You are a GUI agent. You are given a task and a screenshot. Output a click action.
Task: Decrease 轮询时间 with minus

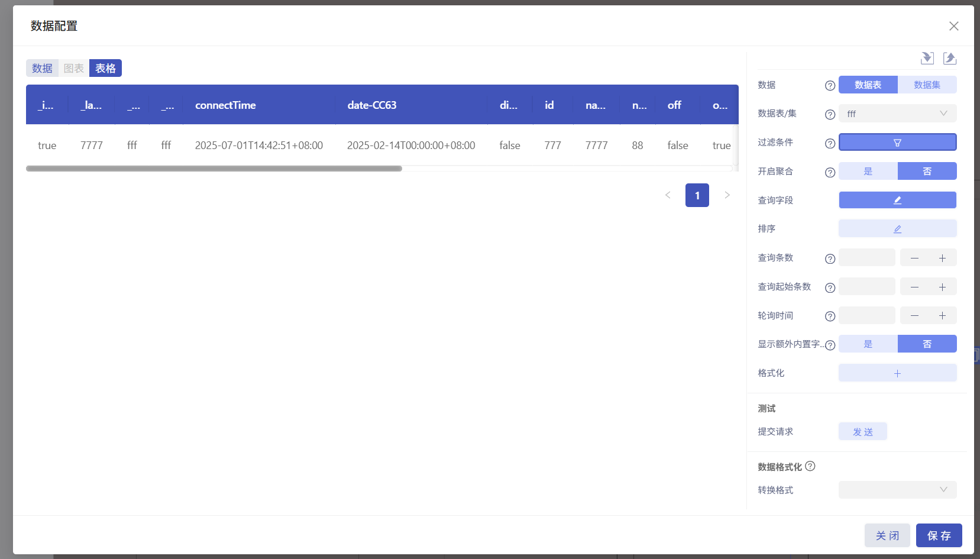click(914, 316)
